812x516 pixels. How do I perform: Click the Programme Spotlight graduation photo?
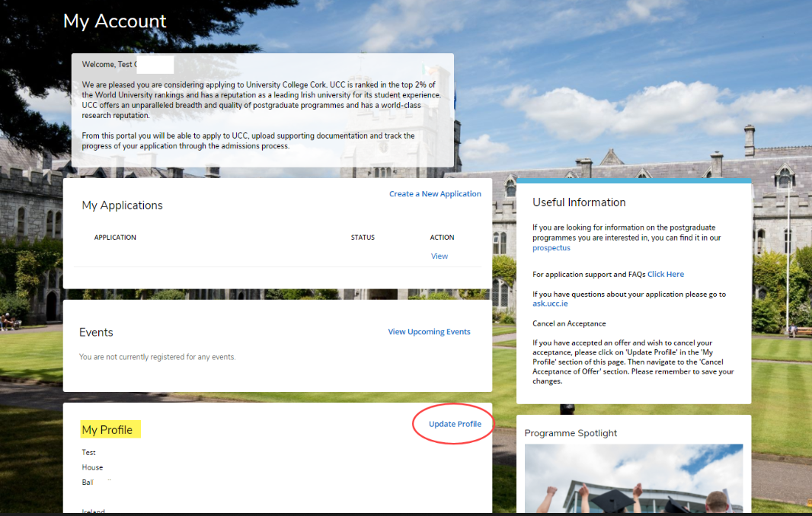634,478
